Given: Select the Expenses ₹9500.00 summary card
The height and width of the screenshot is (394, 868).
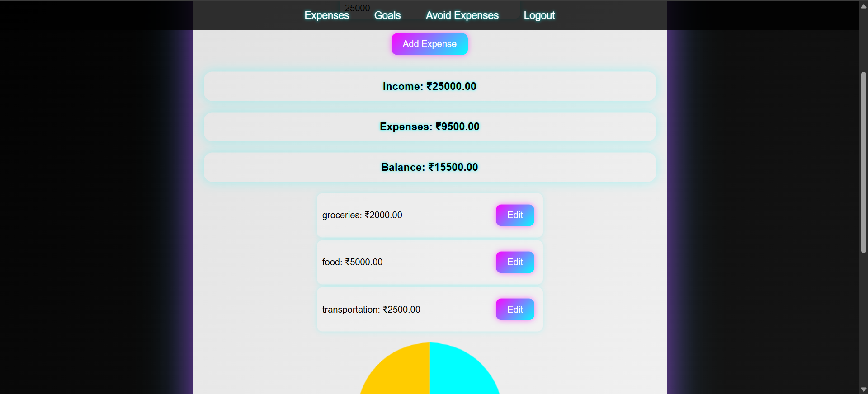Looking at the screenshot, I should [x=429, y=127].
